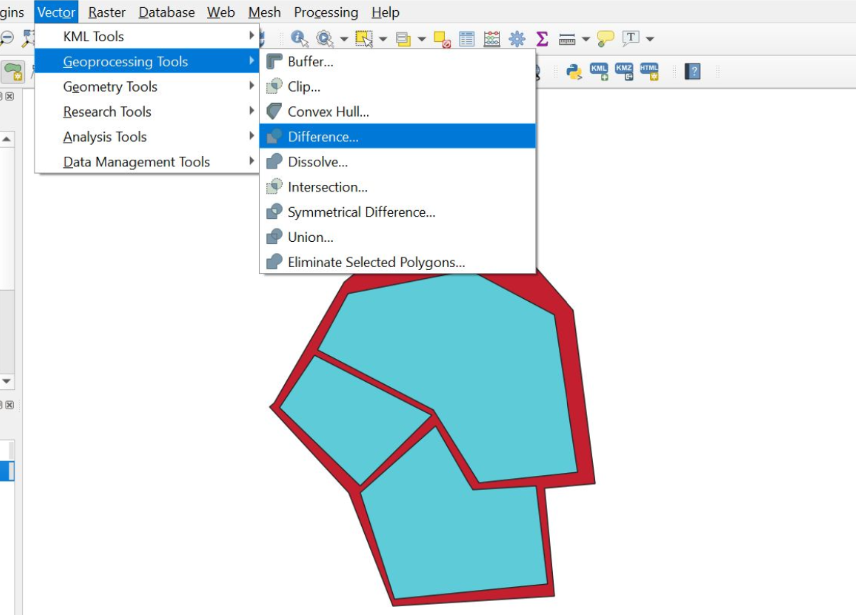Image resolution: width=856 pixels, height=615 pixels.
Task: Expand the Research Tools submenu
Action: (x=147, y=111)
